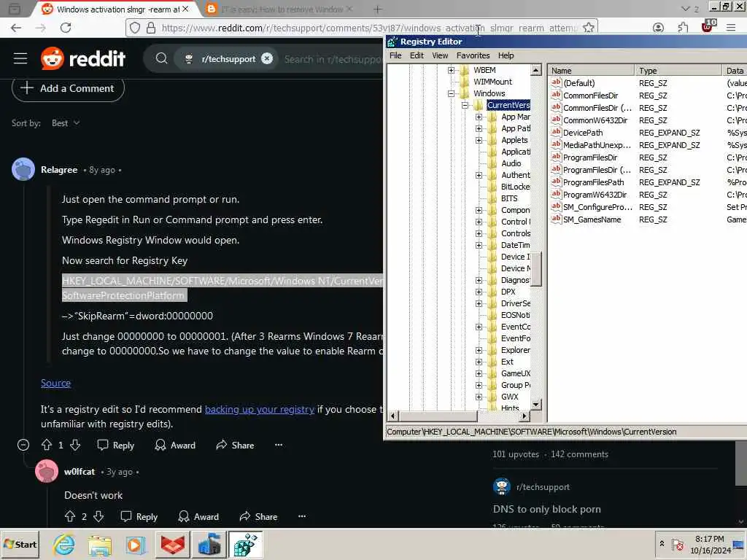Bookmark this page with the star
Image resolution: width=747 pixels, height=560 pixels.
pos(589,28)
